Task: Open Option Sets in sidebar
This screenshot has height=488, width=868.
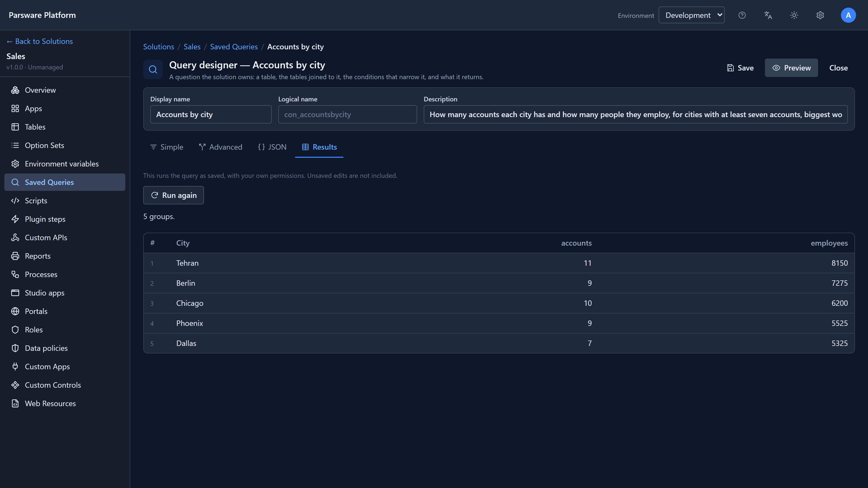Action: [65, 146]
